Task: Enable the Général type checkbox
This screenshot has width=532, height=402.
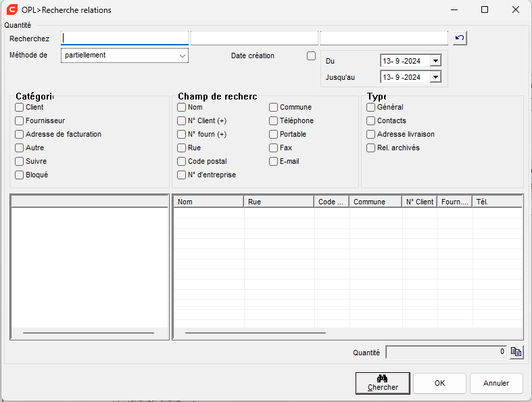Action: 371,108
